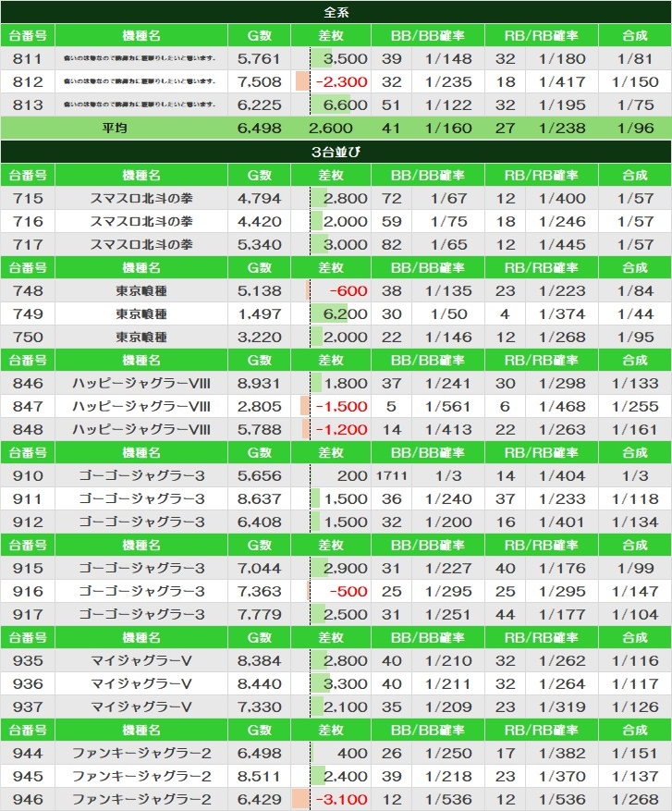This screenshot has height=811, width=672.
Task: Click the G count 8,384
Action: tap(259, 661)
